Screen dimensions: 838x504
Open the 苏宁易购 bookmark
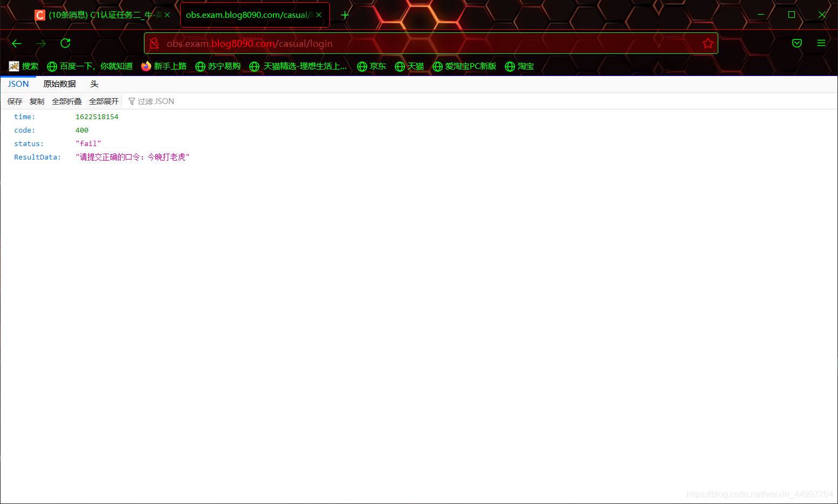point(218,66)
